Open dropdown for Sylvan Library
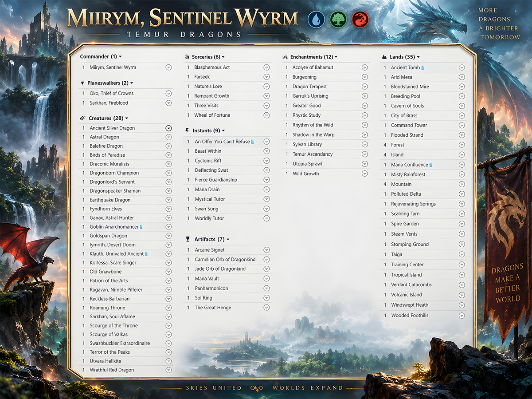Image resolution: width=532 pixels, height=399 pixels. click(365, 144)
